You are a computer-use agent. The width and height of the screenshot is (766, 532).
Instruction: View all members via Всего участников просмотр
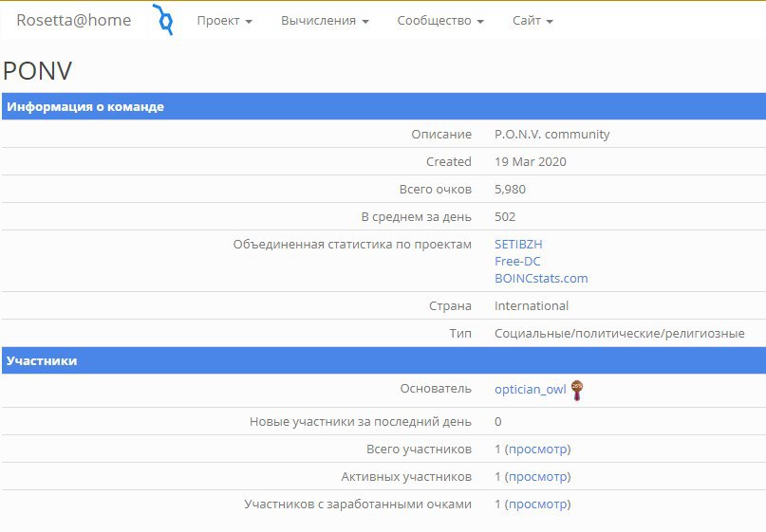539,449
